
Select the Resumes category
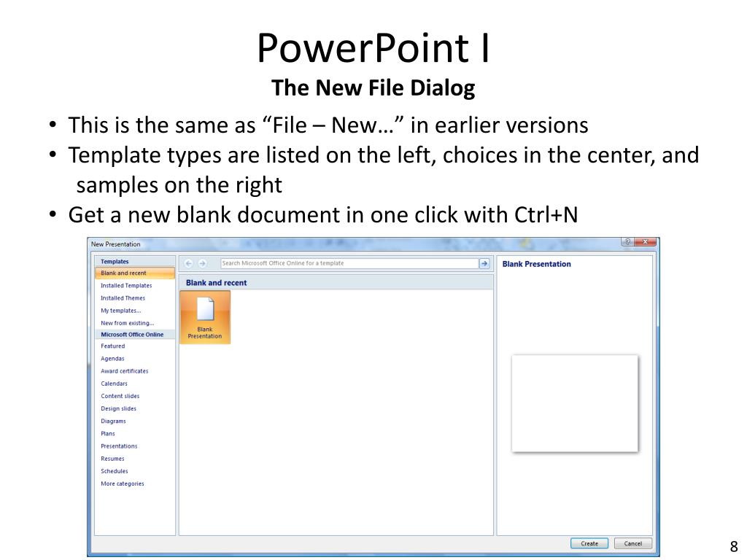pos(112,459)
